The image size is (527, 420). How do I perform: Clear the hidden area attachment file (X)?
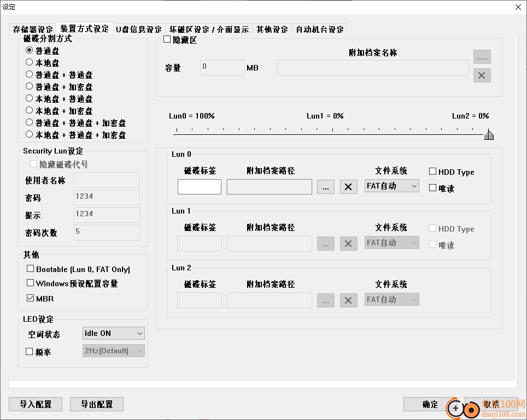click(482, 75)
